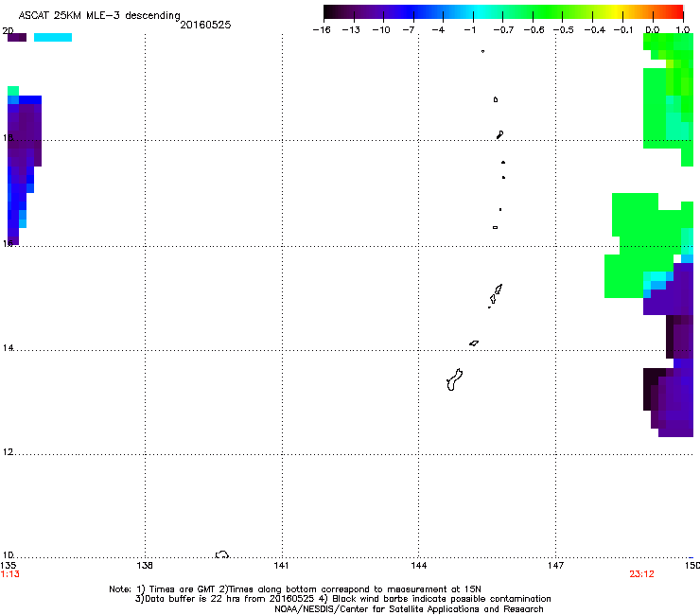The height and width of the screenshot is (615, 700).
Task: Click the latitude label 14
Action: coord(8,347)
